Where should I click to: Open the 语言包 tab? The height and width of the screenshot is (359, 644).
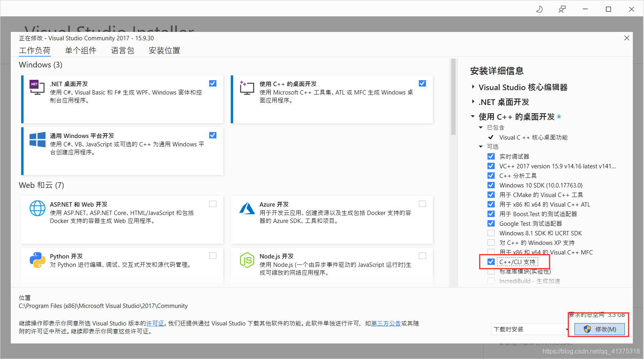123,50
